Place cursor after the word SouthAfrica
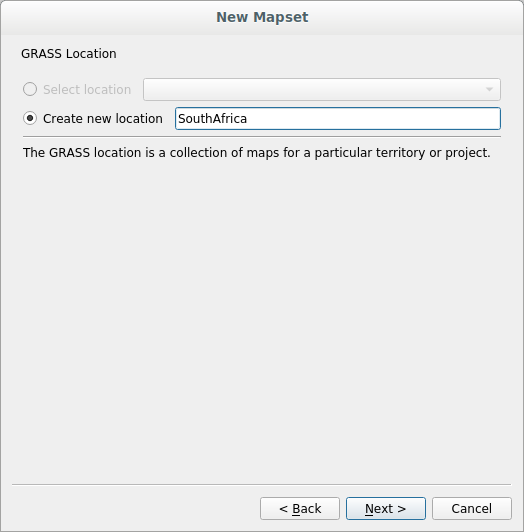The image size is (524, 532). pyautogui.click(x=248, y=119)
